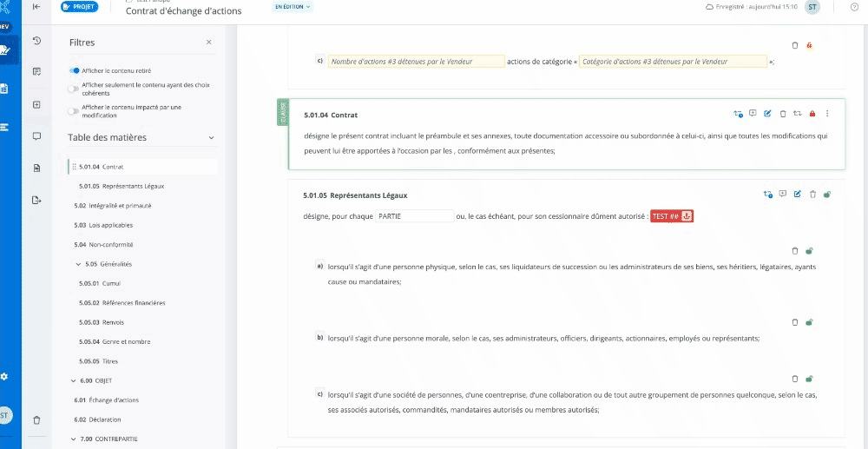Disable 'Afficher le contenu retiré' toggle
The image size is (868, 449).
point(75,70)
